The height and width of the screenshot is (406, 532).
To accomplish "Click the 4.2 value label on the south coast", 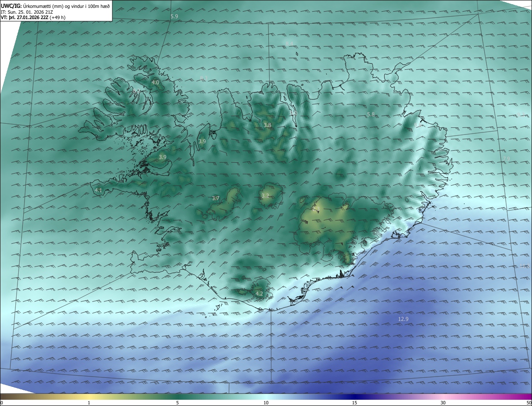I will point(259,293).
